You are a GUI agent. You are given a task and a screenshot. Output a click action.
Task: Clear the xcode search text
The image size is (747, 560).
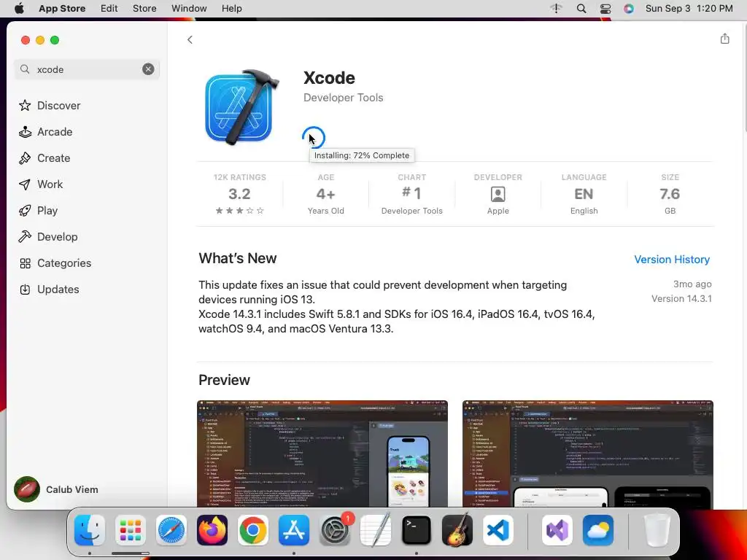[148, 69]
